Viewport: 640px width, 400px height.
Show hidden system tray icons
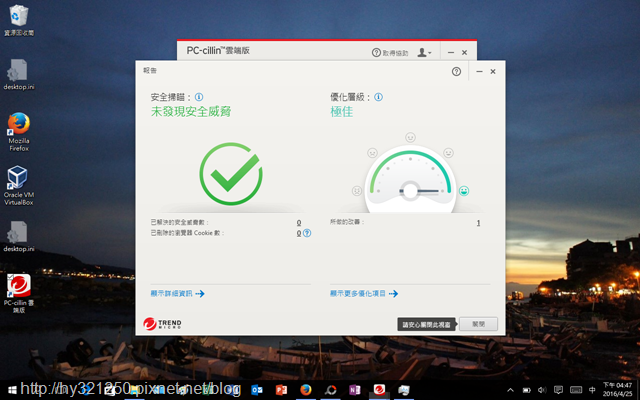pos(510,390)
